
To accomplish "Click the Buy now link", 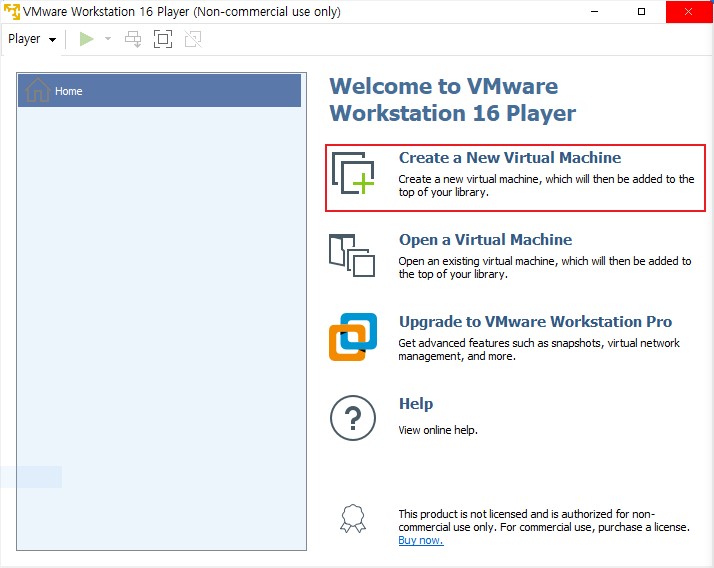I will [x=421, y=540].
